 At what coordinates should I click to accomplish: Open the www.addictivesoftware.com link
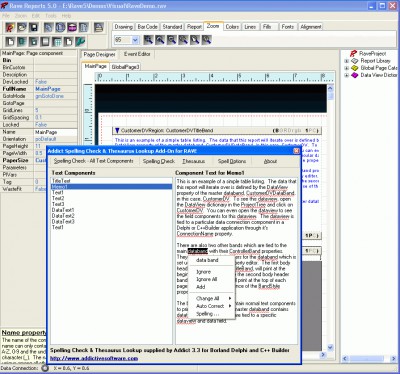click(x=94, y=358)
